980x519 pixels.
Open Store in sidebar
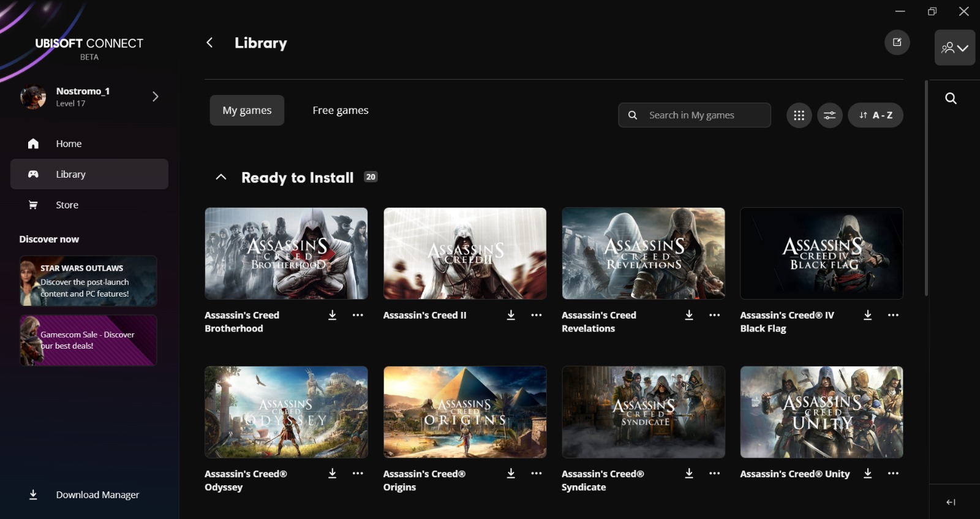coord(89,205)
